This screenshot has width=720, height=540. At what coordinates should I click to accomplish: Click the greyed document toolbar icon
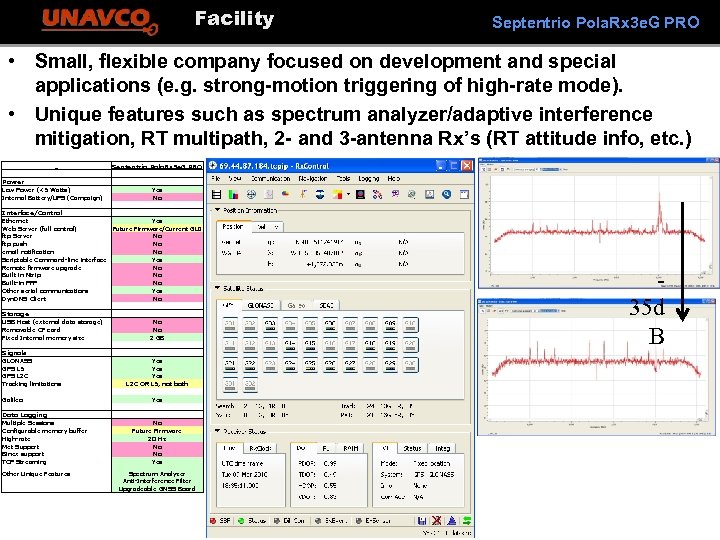pos(269,195)
